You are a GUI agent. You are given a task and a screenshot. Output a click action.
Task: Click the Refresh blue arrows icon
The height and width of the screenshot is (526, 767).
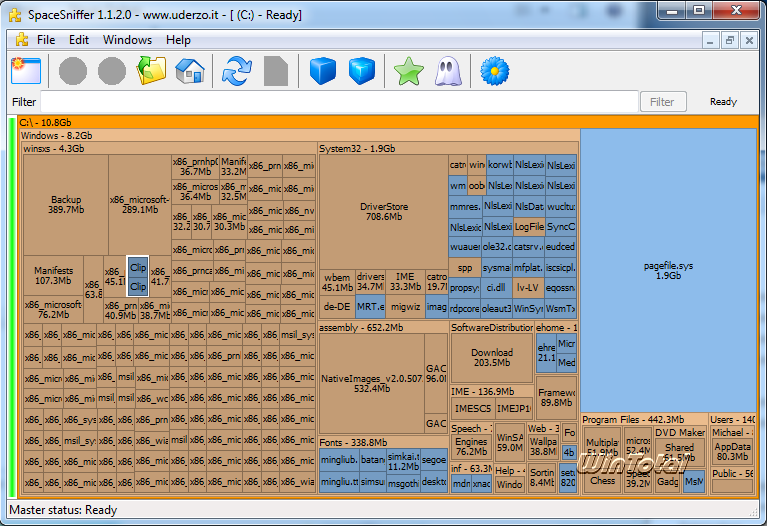tap(237, 71)
